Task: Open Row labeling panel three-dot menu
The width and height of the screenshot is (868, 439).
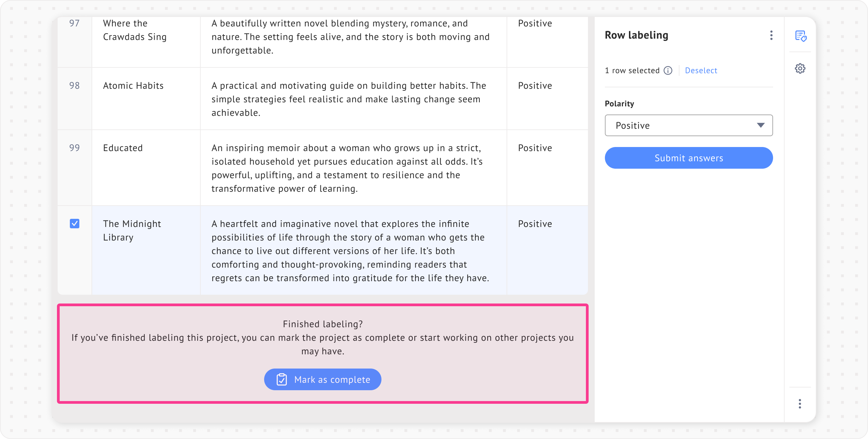Action: (771, 35)
